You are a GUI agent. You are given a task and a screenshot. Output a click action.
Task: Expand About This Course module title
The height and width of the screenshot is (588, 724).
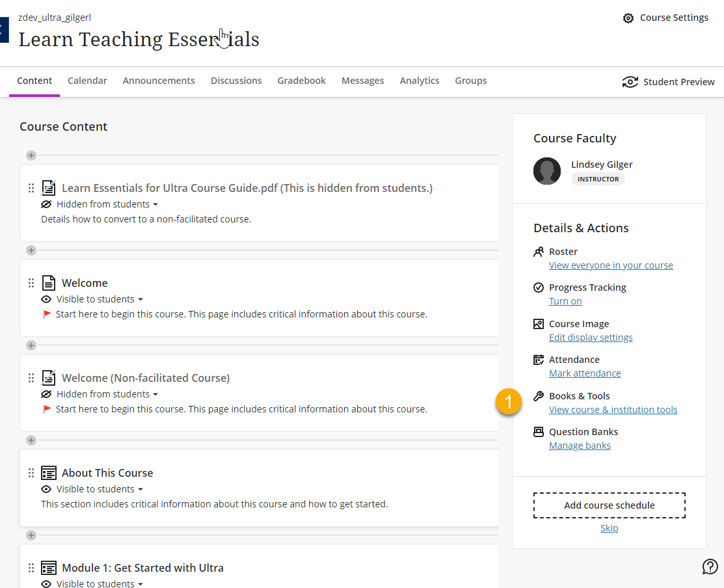[x=107, y=473]
